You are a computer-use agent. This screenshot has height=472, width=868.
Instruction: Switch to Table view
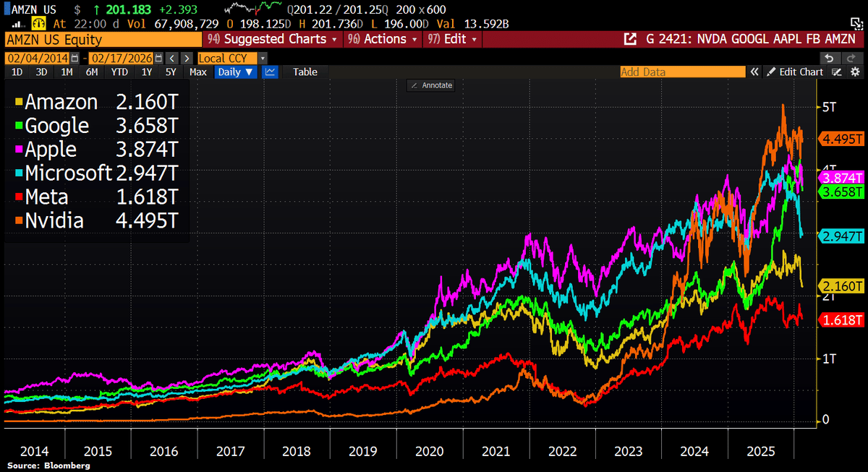[305, 72]
